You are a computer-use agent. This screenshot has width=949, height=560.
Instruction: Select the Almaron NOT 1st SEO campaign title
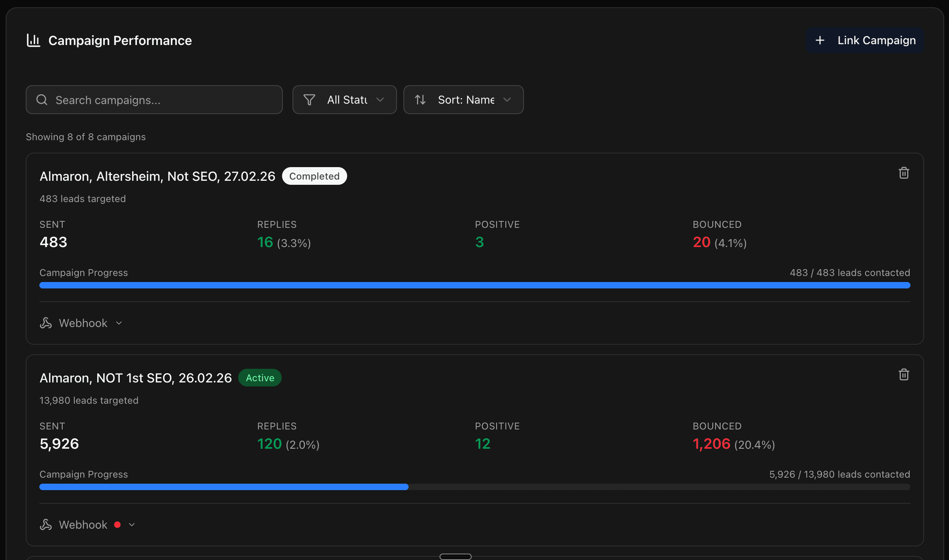tap(135, 378)
